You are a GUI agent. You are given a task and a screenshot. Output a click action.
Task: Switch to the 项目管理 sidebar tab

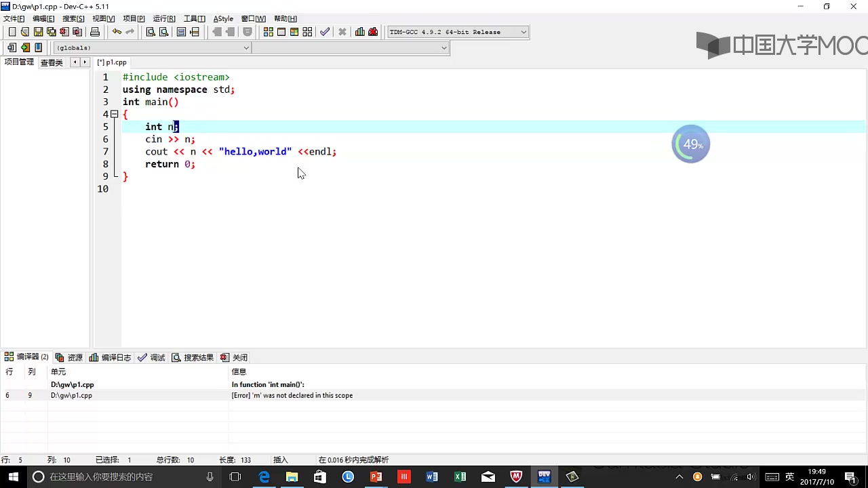tap(18, 62)
